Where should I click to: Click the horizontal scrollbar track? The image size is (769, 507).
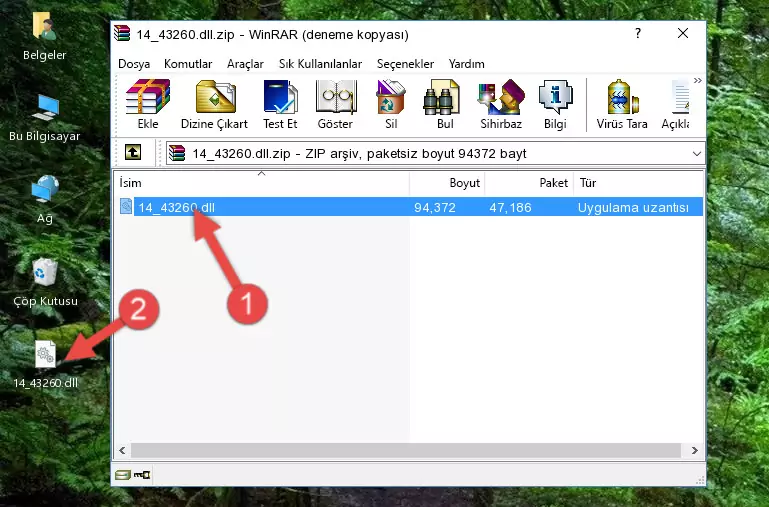coord(406,450)
